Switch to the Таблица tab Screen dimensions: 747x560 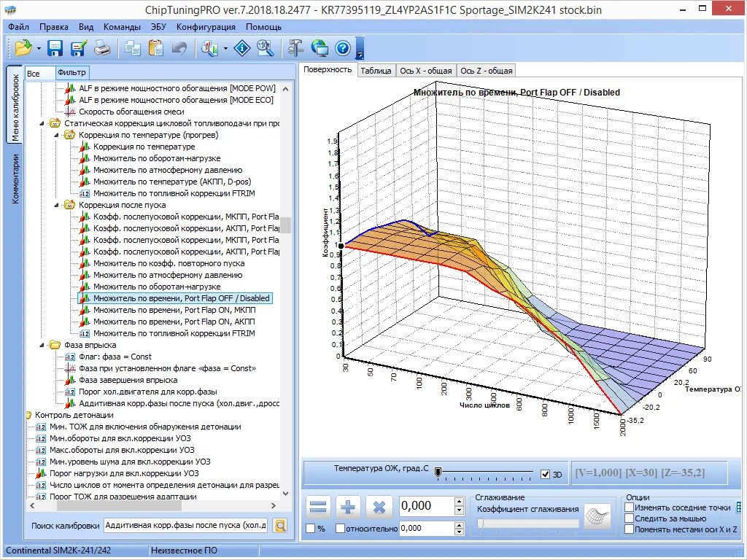click(x=376, y=71)
